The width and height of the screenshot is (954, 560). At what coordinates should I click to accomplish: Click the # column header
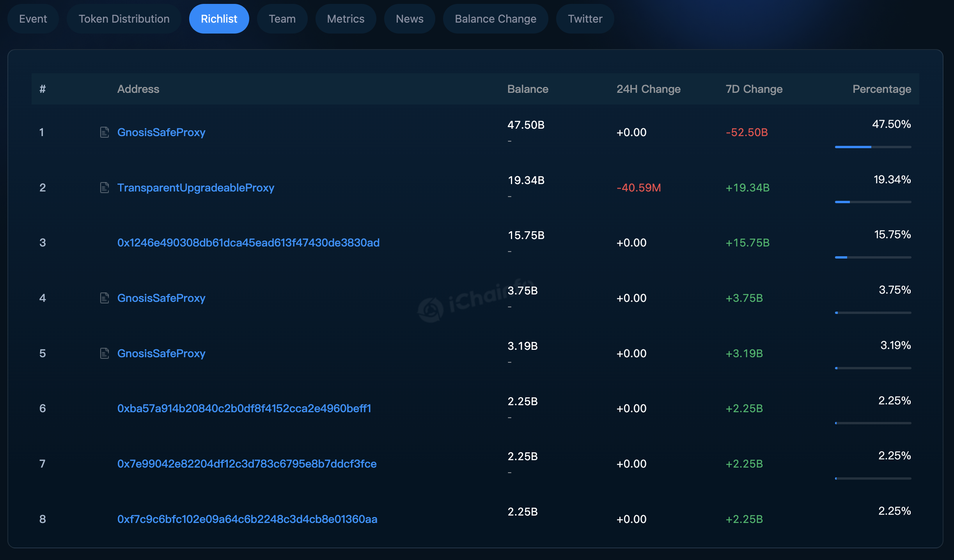(x=43, y=89)
